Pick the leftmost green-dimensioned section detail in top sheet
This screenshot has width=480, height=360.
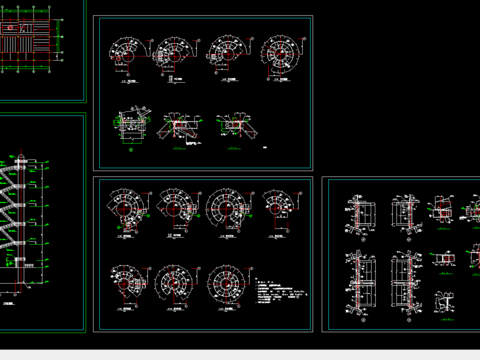point(132,128)
